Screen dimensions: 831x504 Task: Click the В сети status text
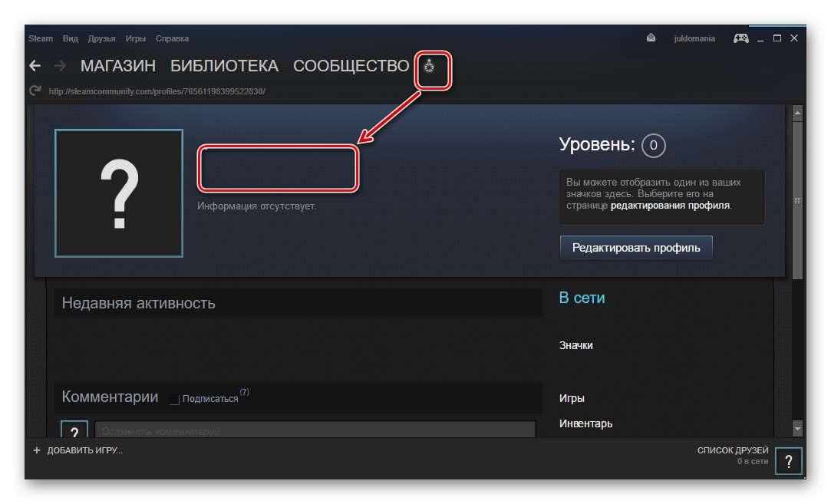(582, 298)
